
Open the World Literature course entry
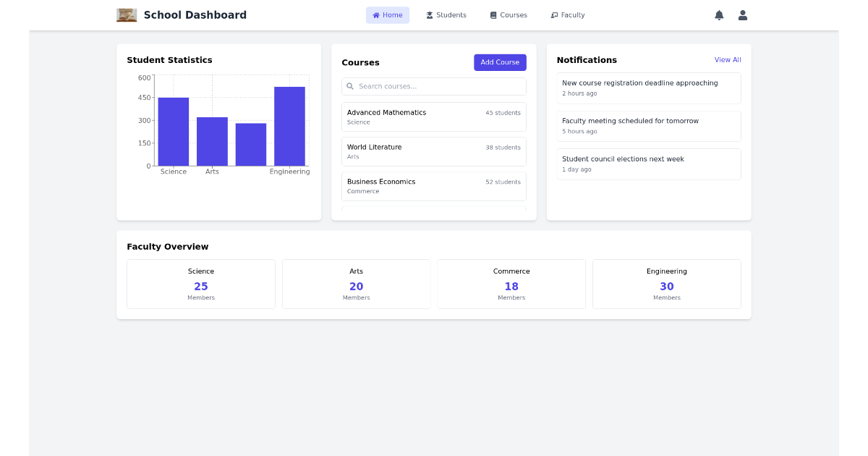[x=434, y=151]
